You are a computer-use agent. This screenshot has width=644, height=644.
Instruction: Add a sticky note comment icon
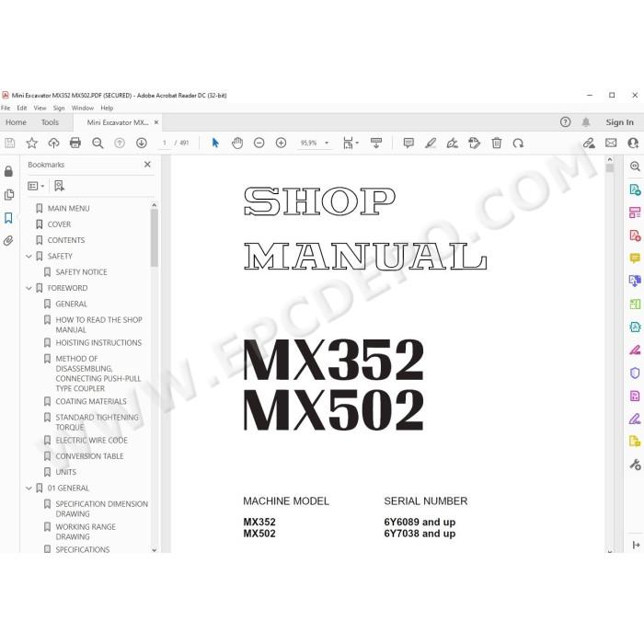pyautogui.click(x=408, y=143)
